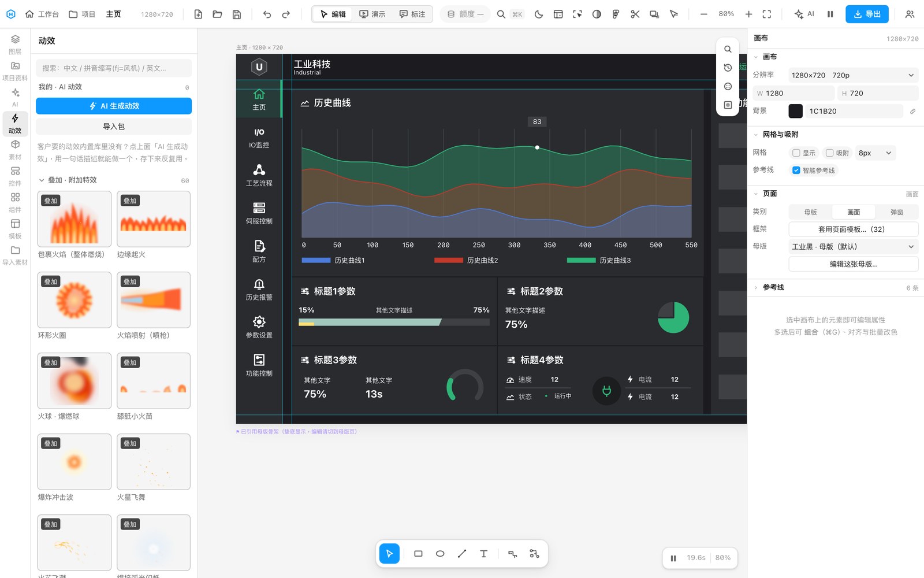Click 编辑这张母版 button
924x578 pixels.
click(x=854, y=264)
